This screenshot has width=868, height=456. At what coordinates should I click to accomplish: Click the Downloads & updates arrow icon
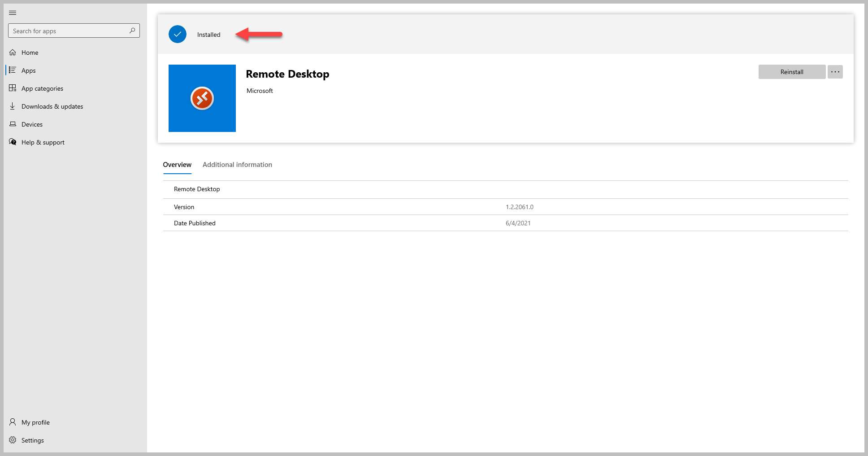pyautogui.click(x=13, y=106)
